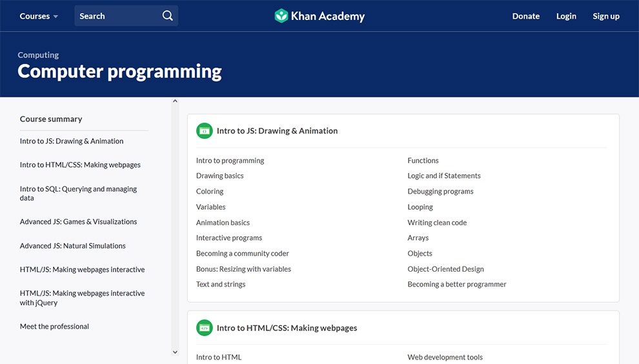Open the Animation basics lesson
This screenshot has height=364, width=639.
223,223
